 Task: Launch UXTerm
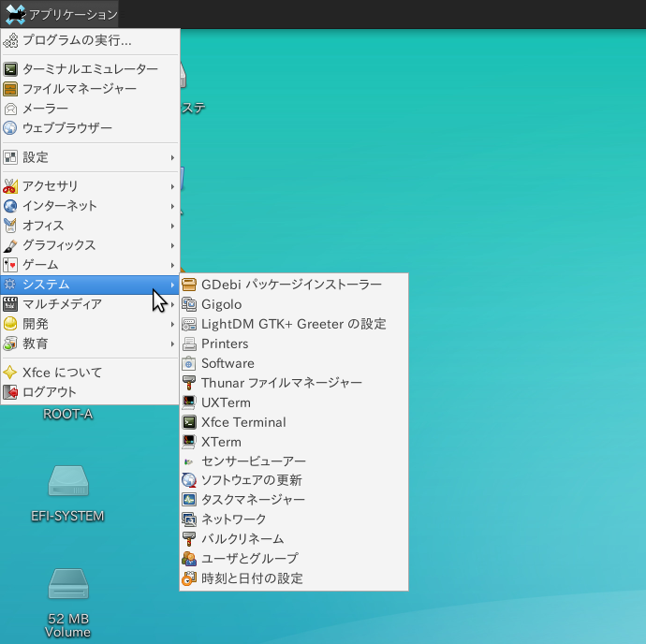pos(294,402)
